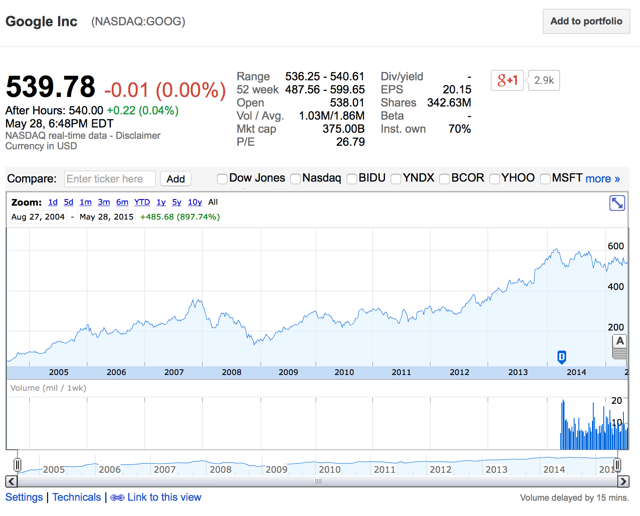Click 2008 on the chart year axis
Viewport: 640px width, 516px height.
pos(231,372)
